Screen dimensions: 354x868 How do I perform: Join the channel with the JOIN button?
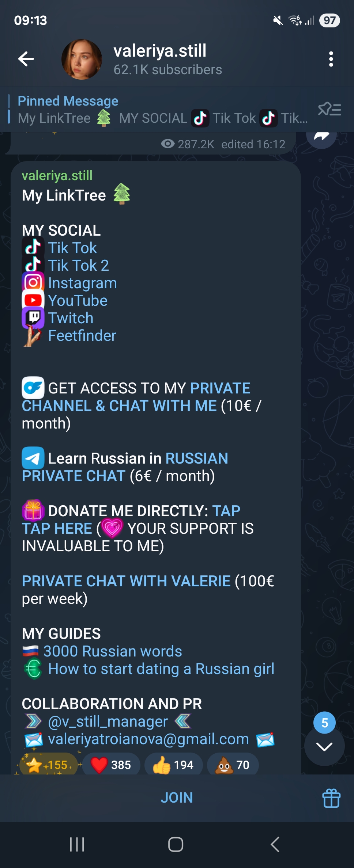click(177, 797)
